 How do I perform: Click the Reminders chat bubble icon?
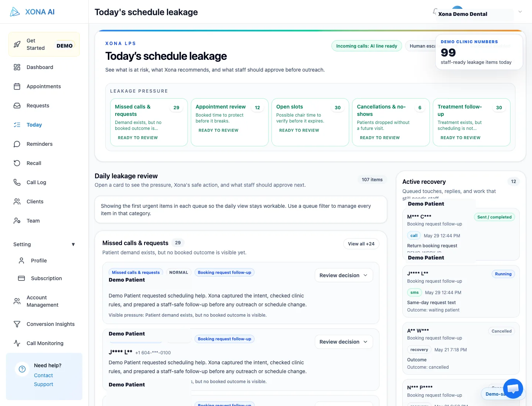(x=17, y=144)
